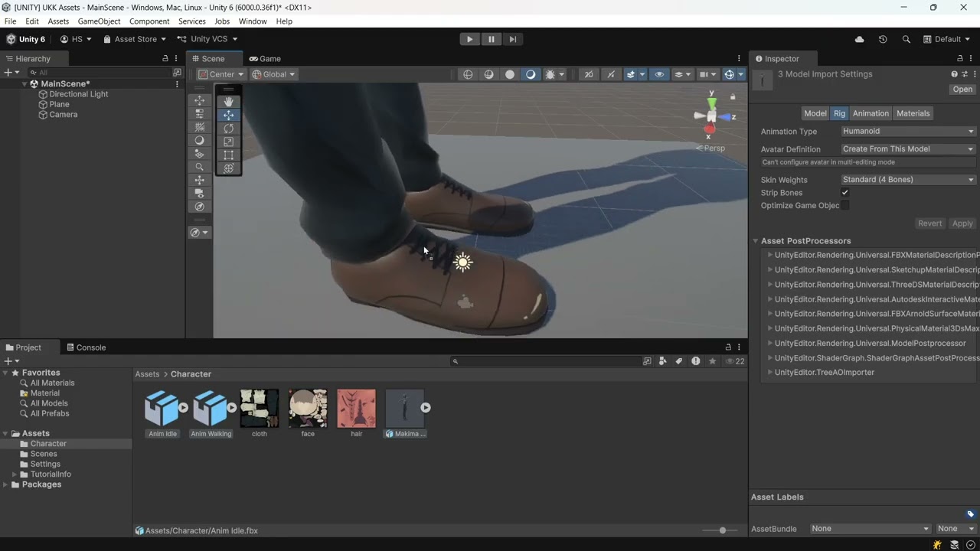The image size is (980, 551).
Task: Select the Move tool in scene toolbar
Action: point(228,115)
